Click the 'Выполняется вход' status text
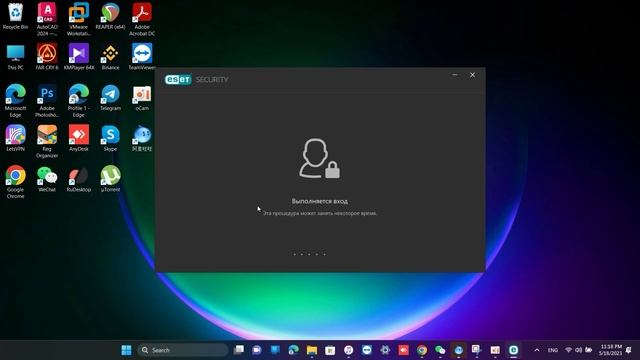This screenshot has height=360, width=640. point(320,201)
